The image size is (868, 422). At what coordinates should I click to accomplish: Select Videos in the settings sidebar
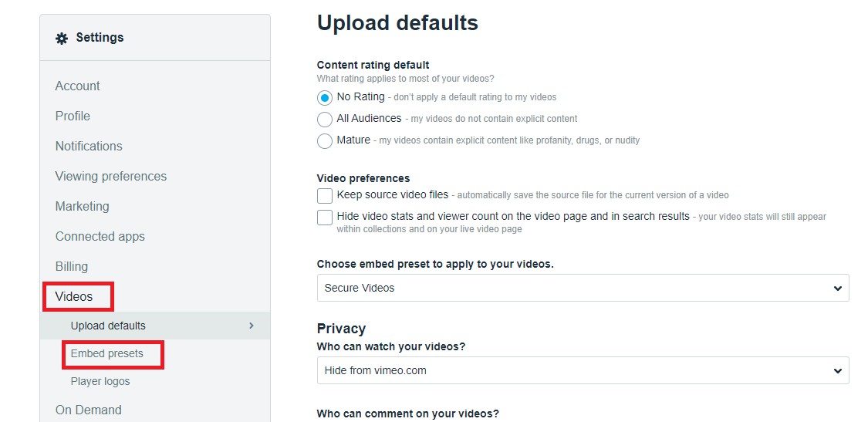coord(74,297)
